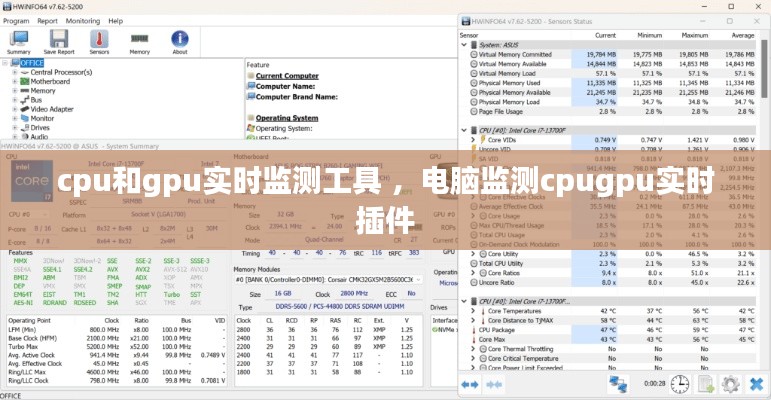771x400 pixels.
Task: Select the OFFICE computer tree item
Action: [32, 63]
